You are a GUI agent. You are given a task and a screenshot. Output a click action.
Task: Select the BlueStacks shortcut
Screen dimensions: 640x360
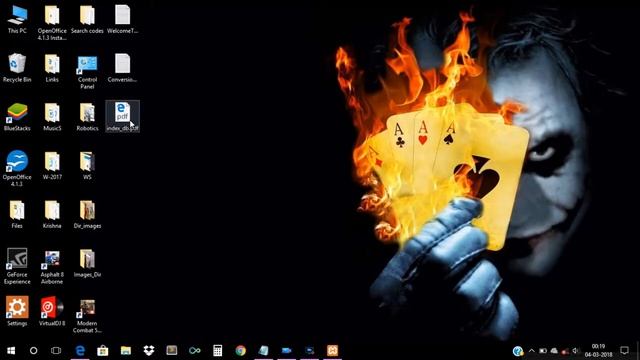pyautogui.click(x=17, y=117)
